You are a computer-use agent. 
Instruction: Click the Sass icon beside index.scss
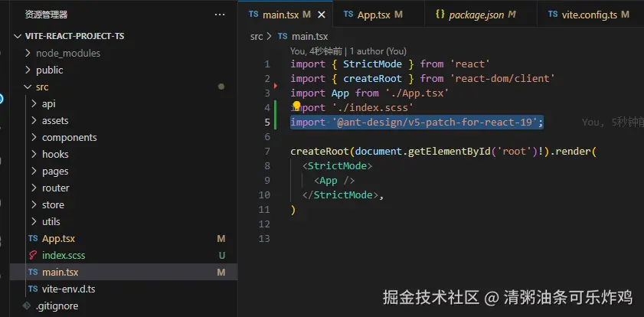pos(33,255)
